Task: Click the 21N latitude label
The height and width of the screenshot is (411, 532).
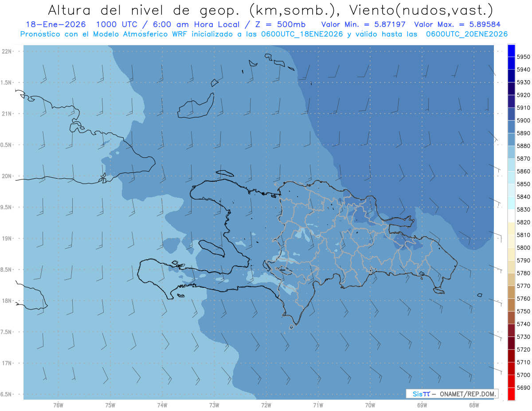Action: (x=6, y=114)
